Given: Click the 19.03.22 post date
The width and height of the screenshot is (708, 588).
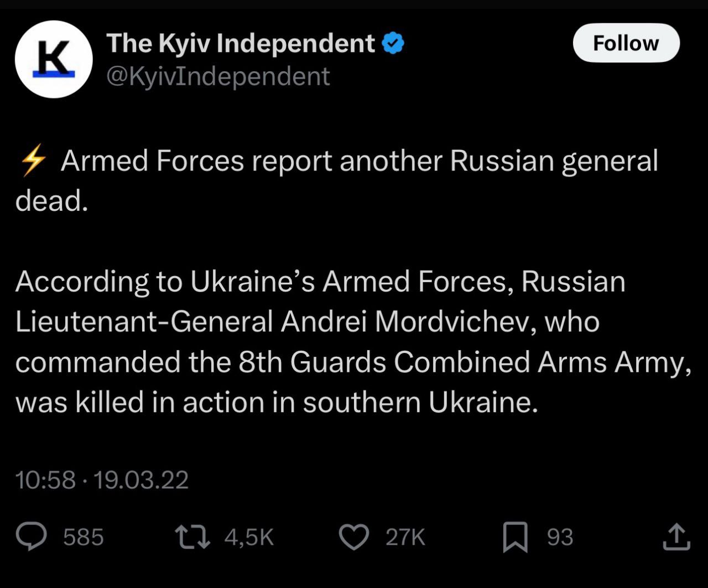Looking at the screenshot, I should pyautogui.click(x=141, y=480).
